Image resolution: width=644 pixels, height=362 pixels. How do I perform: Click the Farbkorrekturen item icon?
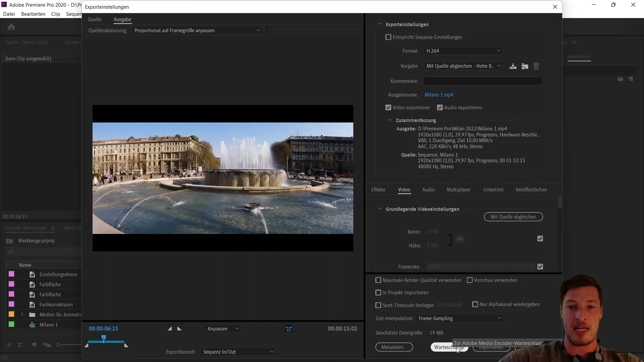click(x=32, y=305)
